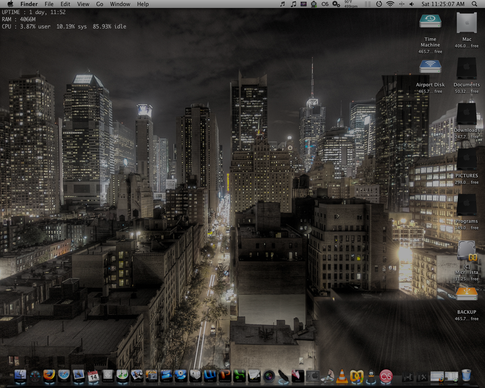Click the volume speaker icon in menu bar

click(x=412, y=4)
